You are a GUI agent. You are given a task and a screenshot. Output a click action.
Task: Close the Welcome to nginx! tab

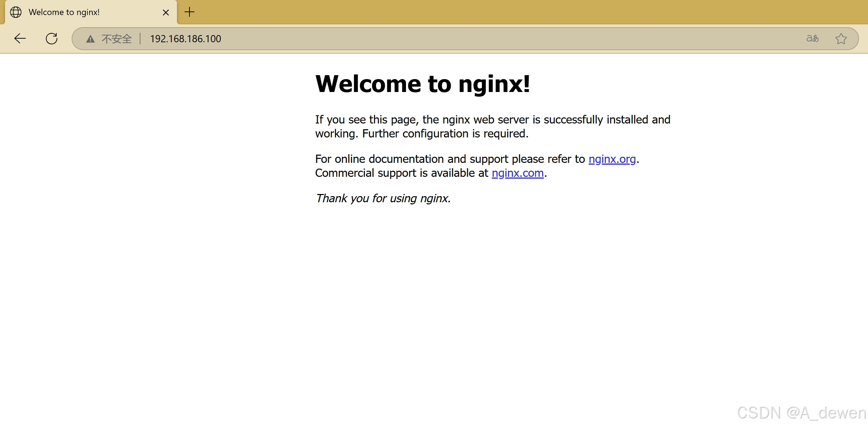click(x=166, y=13)
